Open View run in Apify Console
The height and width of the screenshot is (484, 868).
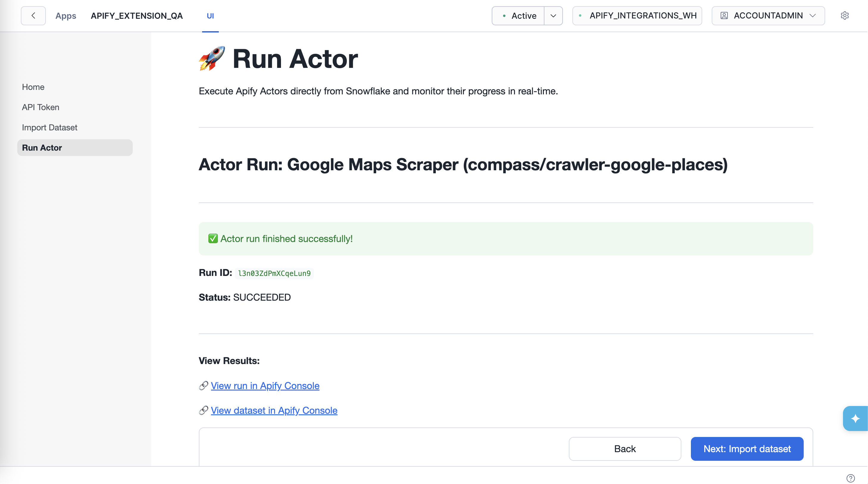point(265,385)
